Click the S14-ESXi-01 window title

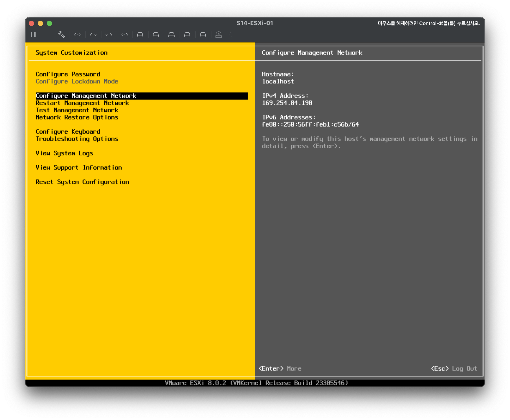tap(255, 23)
